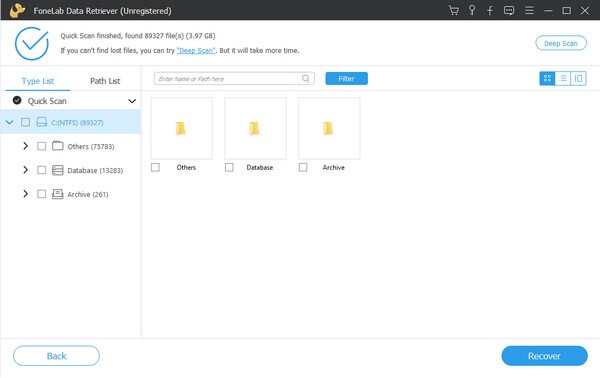Switch to list view

[x=563, y=78]
